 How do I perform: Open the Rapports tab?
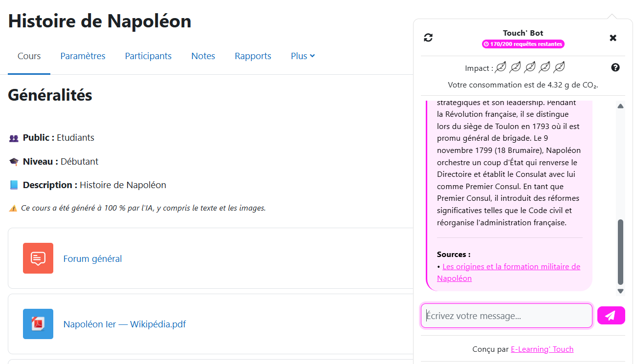253,56
